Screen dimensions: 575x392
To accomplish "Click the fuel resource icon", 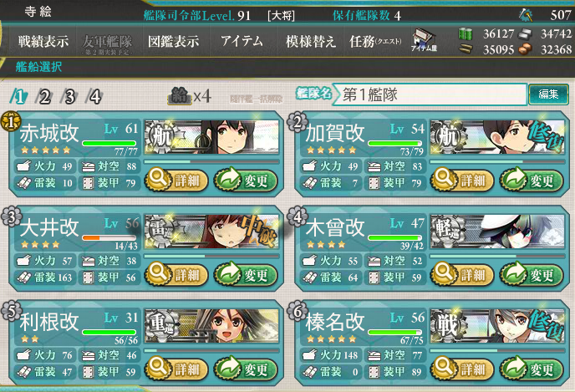I will click(x=465, y=33).
